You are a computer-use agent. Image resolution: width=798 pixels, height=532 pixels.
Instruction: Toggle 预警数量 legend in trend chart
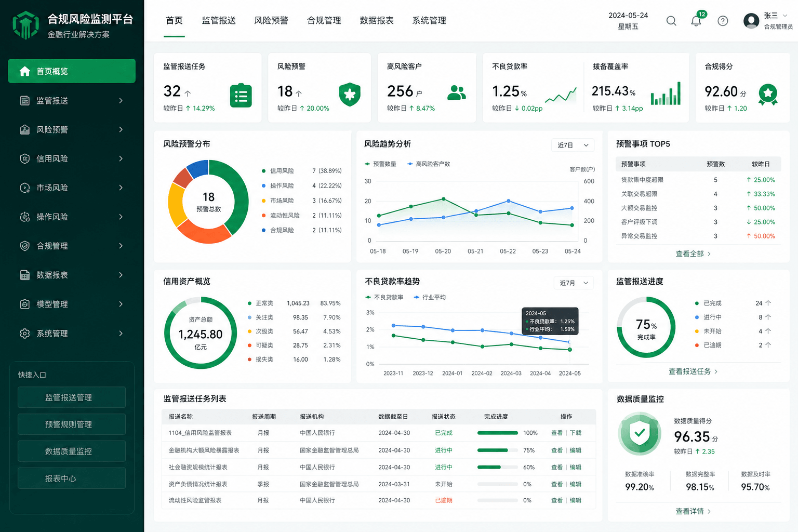[x=380, y=164]
